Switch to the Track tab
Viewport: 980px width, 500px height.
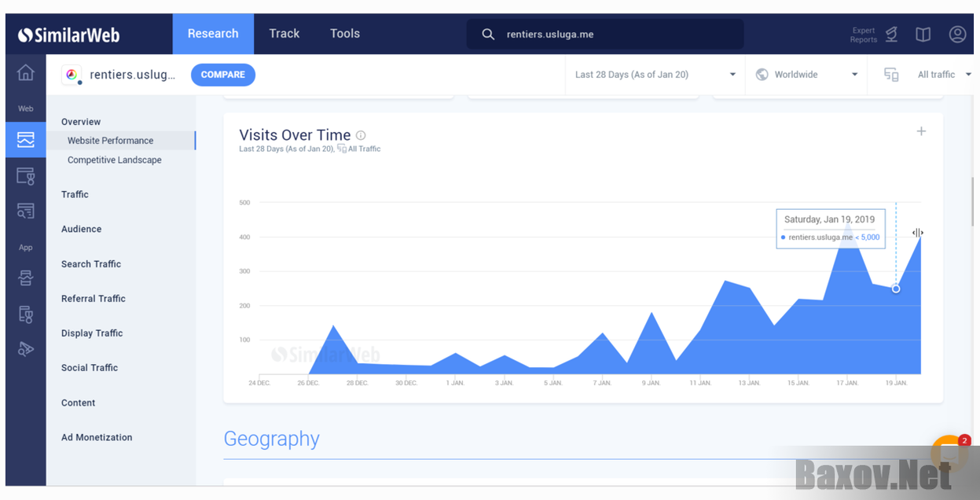[284, 34]
